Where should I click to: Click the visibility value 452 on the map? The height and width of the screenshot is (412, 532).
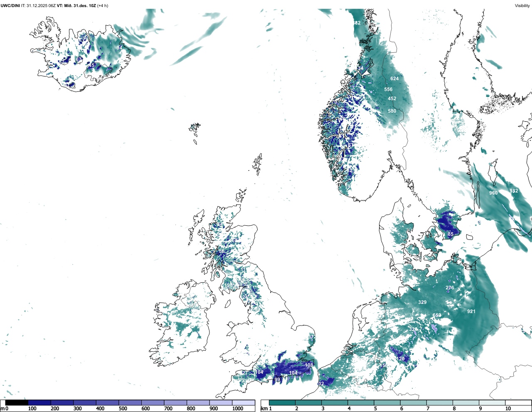pos(392,99)
